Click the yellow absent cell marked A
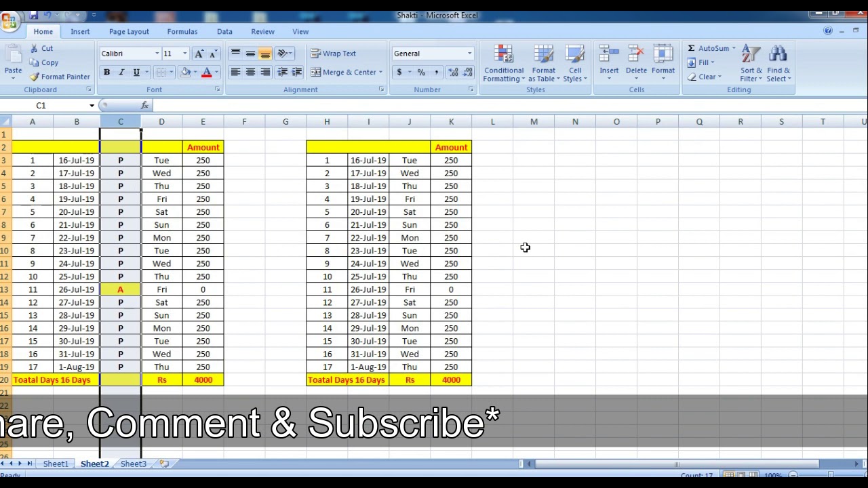868x488 pixels. coord(121,290)
